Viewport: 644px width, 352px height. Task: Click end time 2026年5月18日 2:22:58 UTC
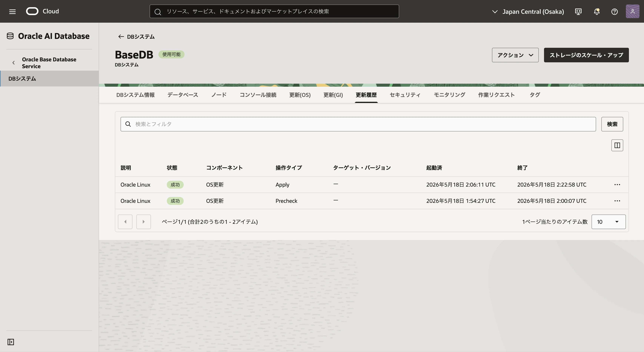[552, 185]
